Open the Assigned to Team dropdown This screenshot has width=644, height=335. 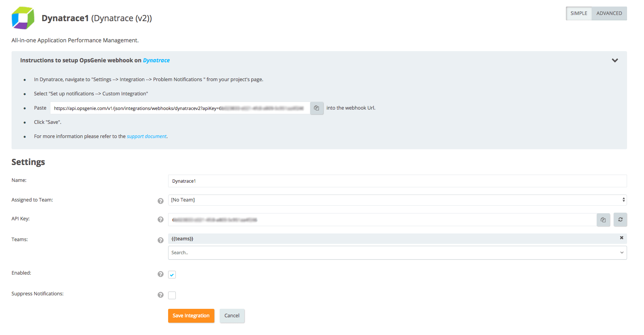click(397, 200)
